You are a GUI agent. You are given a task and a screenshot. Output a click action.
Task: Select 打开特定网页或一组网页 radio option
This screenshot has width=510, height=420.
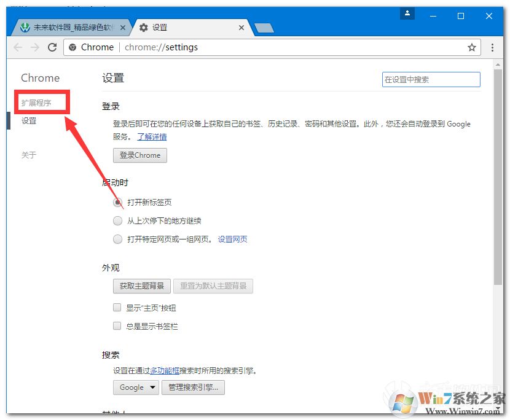pyautogui.click(x=117, y=239)
